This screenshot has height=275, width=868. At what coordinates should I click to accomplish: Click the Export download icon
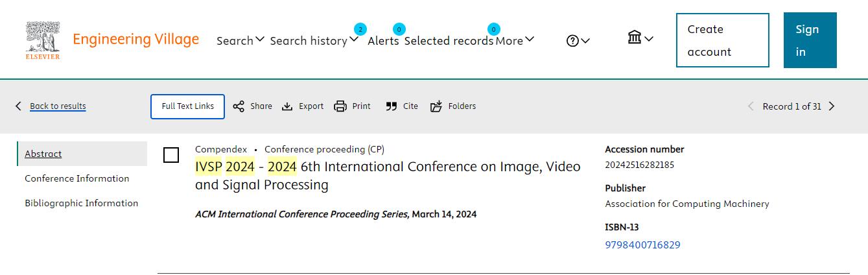[x=287, y=106]
